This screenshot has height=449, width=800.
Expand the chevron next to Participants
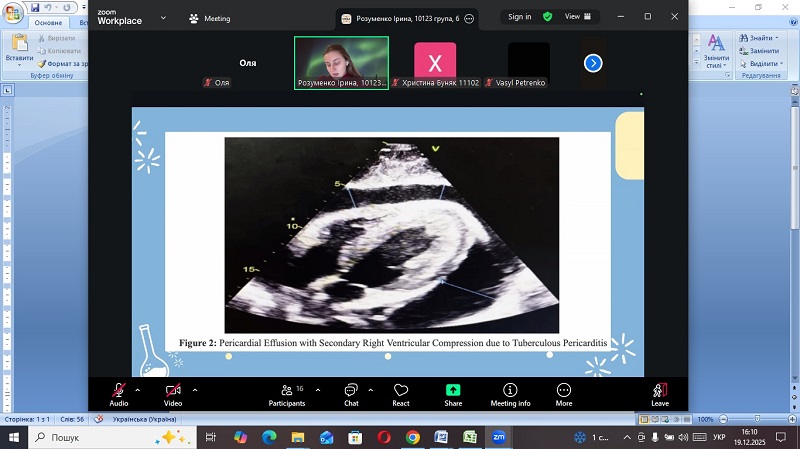[318, 390]
